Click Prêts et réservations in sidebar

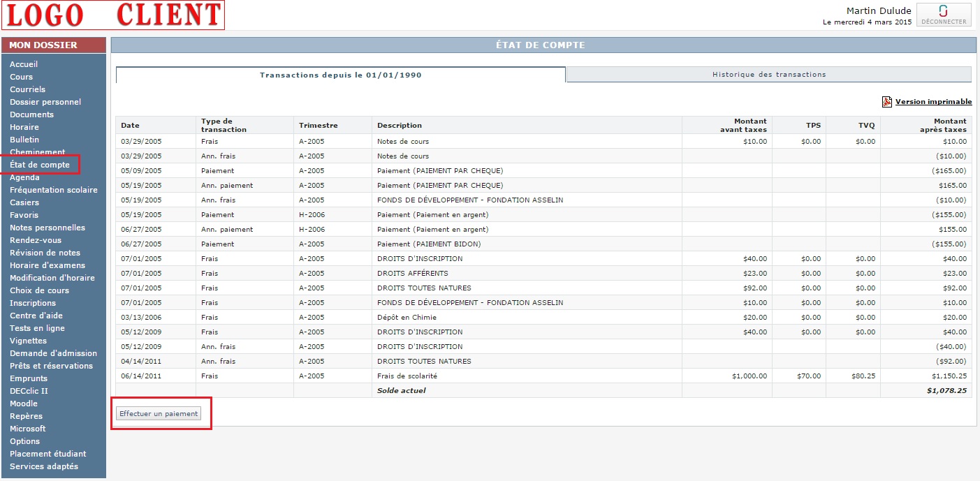51,366
